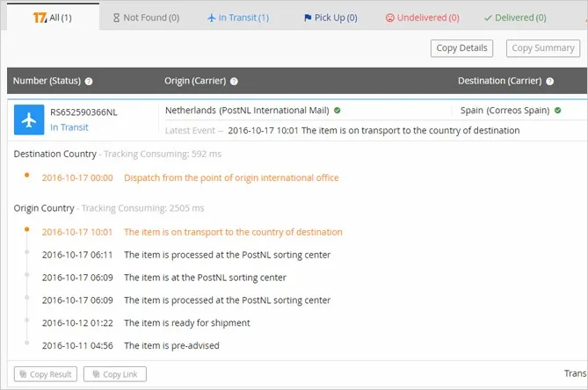This screenshot has height=390, width=588.
Task: Click help icon next to Destination (Carrier)
Action: point(549,82)
